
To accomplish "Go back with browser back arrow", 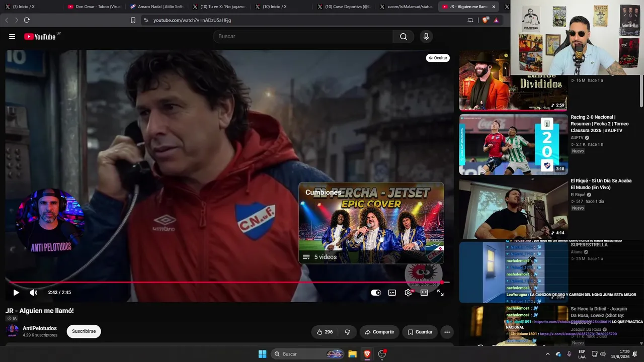I will [7, 20].
